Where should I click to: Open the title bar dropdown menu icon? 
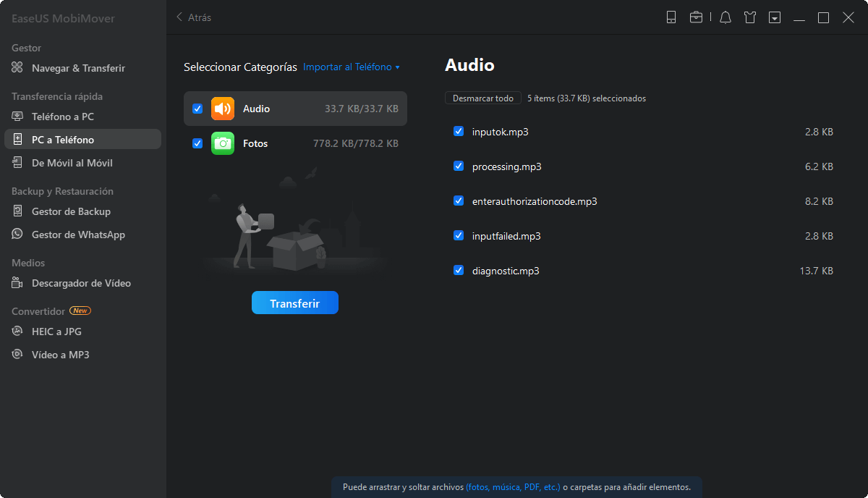(775, 17)
